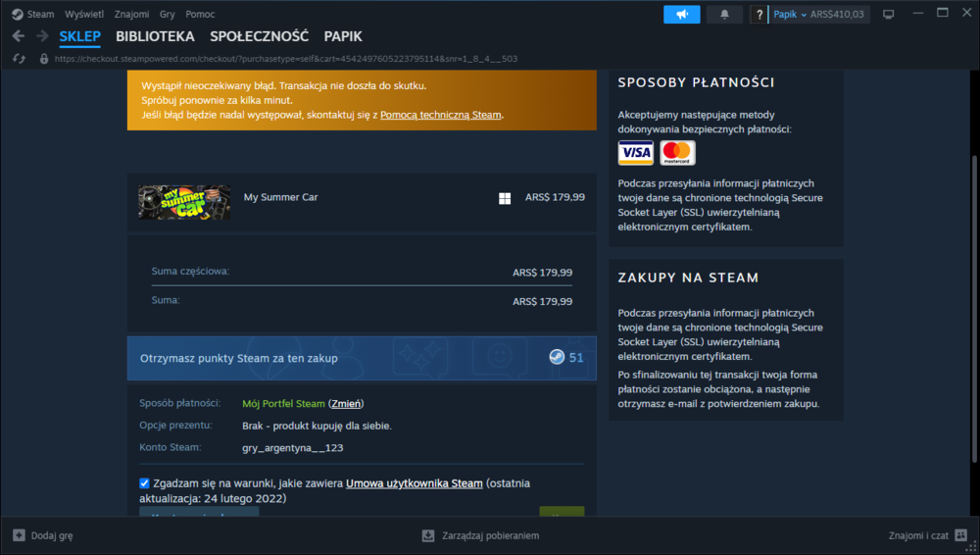Click the wallet balance ARS$410,03
This screenshot has width=980, height=555.
point(837,14)
